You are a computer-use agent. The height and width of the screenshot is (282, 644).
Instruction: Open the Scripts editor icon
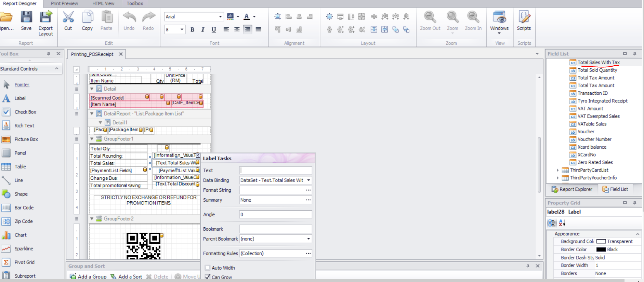tap(524, 17)
